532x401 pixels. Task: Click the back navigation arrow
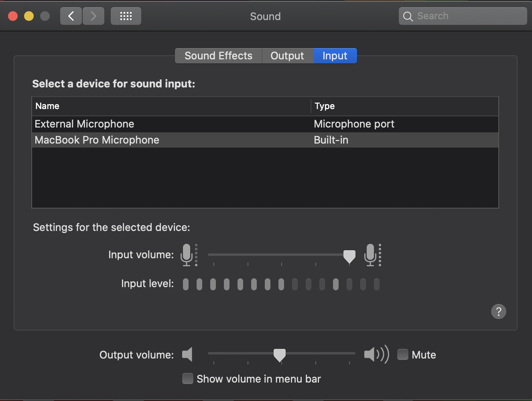click(71, 16)
